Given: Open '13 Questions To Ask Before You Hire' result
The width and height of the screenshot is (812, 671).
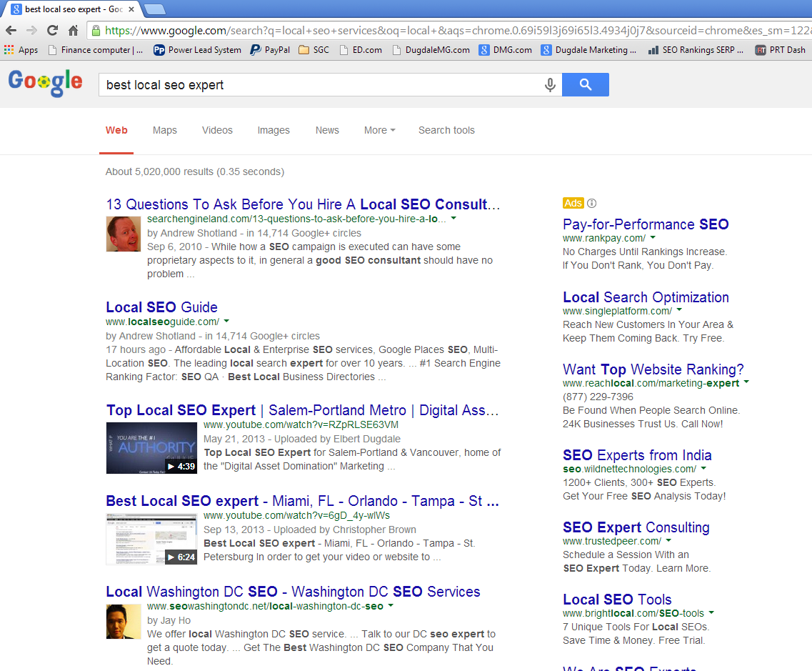Looking at the screenshot, I should pos(303,204).
